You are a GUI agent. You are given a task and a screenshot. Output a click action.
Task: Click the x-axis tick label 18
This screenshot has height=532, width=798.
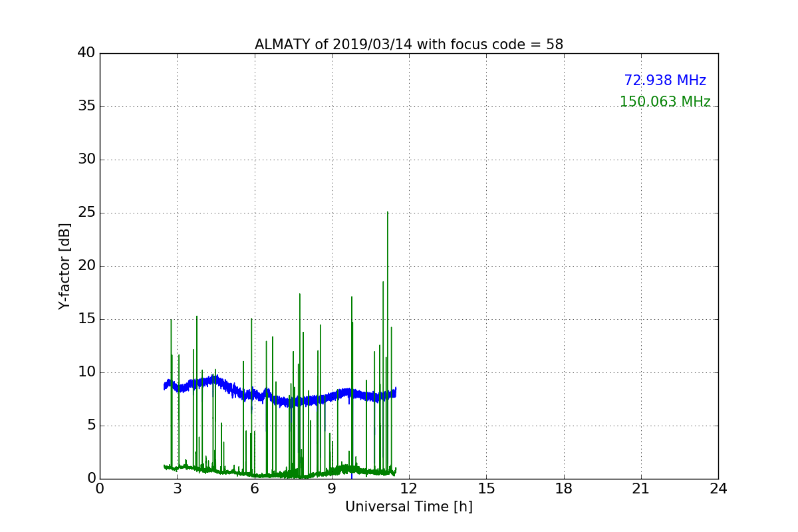[x=564, y=489]
